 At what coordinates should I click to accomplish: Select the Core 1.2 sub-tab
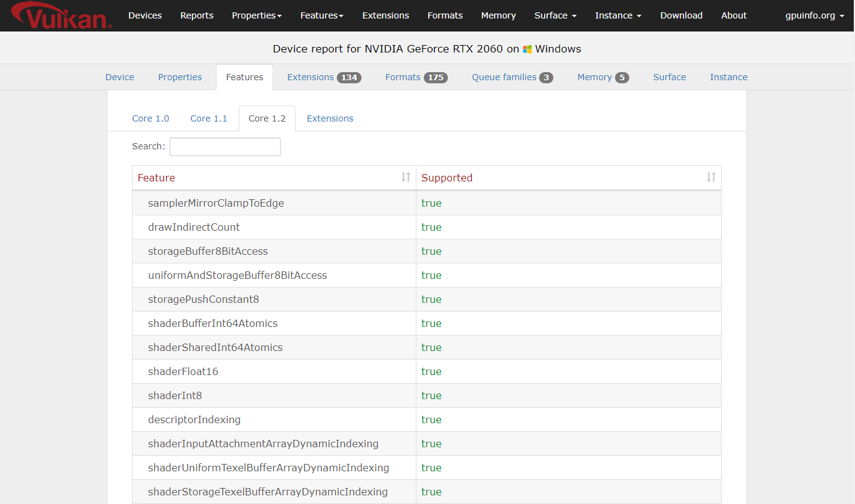click(267, 118)
